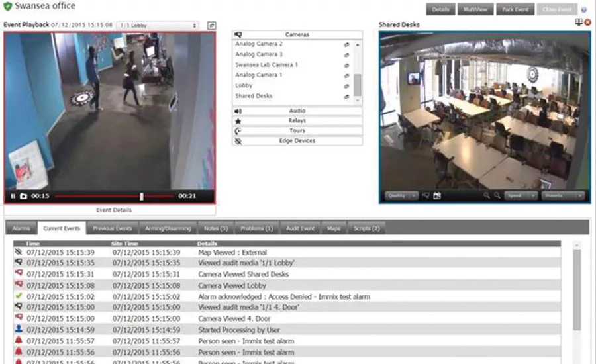The height and width of the screenshot is (364, 596).
Task: Open the Speed dropdown under Shared Desks video
Action: point(521,195)
